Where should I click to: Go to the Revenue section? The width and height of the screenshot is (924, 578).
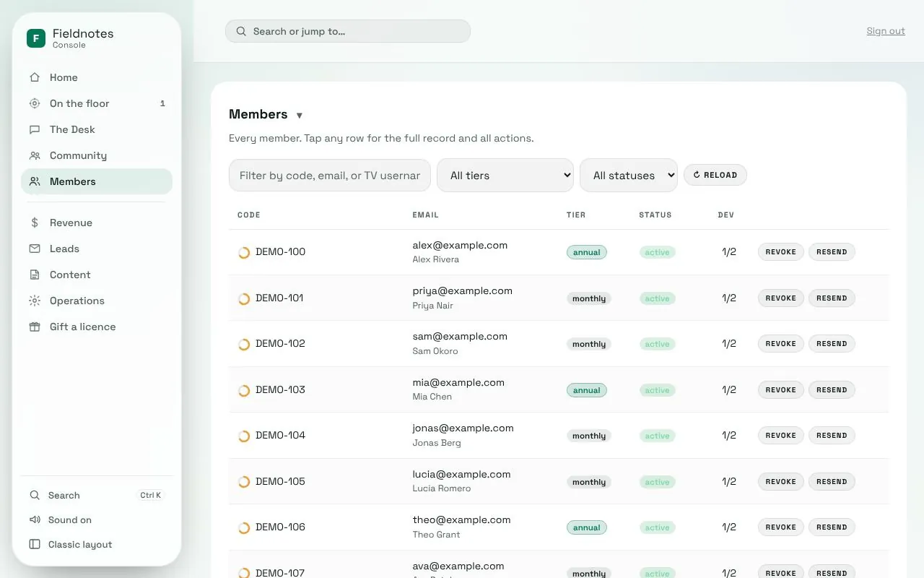tap(97, 223)
